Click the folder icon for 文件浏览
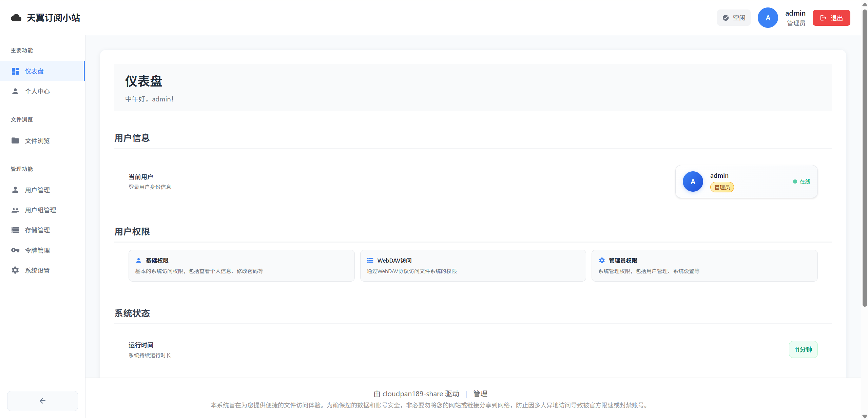The image size is (868, 420). pos(15,140)
